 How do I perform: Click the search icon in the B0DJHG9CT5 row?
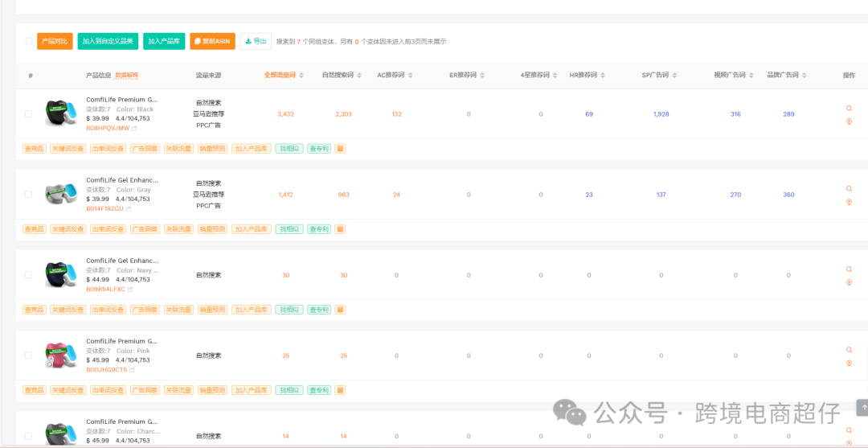click(x=849, y=349)
